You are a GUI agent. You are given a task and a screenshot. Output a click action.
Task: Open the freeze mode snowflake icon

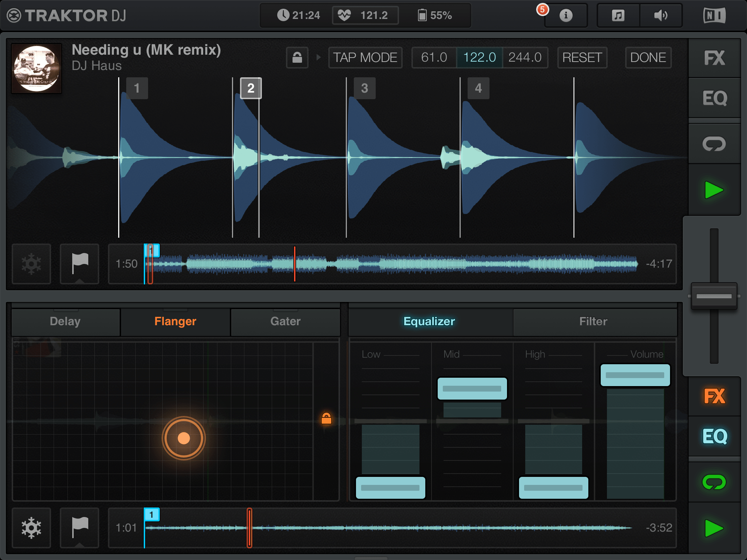coord(31,264)
